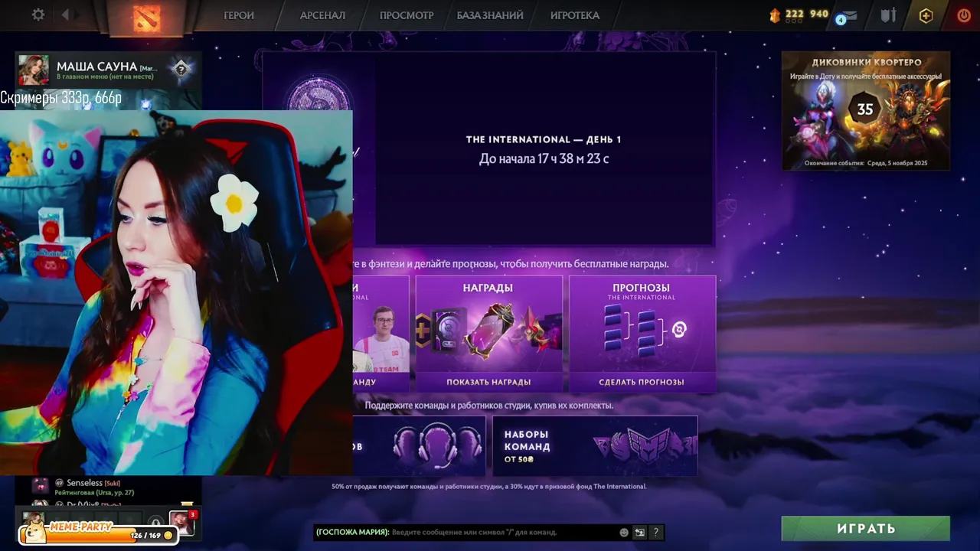
Task: Open the settings gear icon
Action: point(38,15)
